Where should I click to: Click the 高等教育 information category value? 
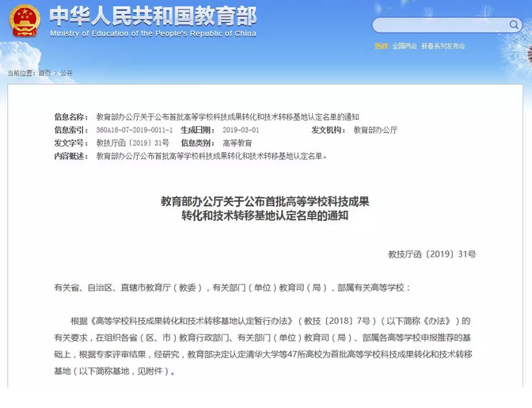pos(237,143)
